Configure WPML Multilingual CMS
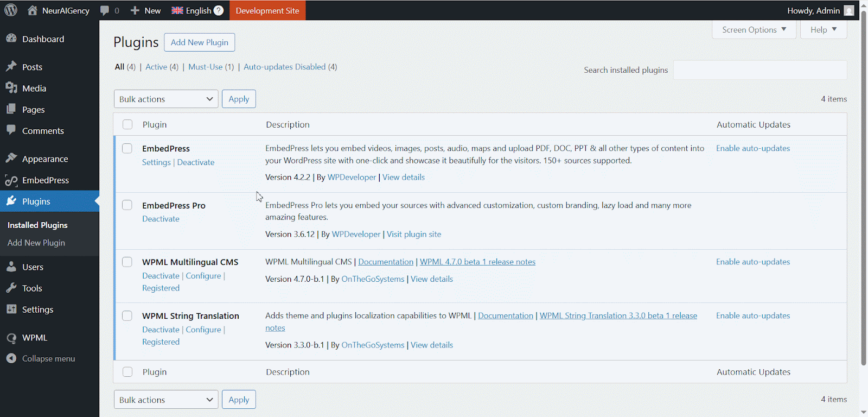 [x=203, y=276]
